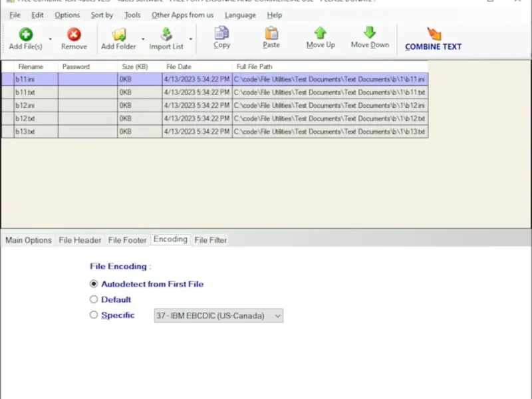Screen dimensions: 532x399
Task: Select the b11.txt filename row
Action: coord(36,92)
